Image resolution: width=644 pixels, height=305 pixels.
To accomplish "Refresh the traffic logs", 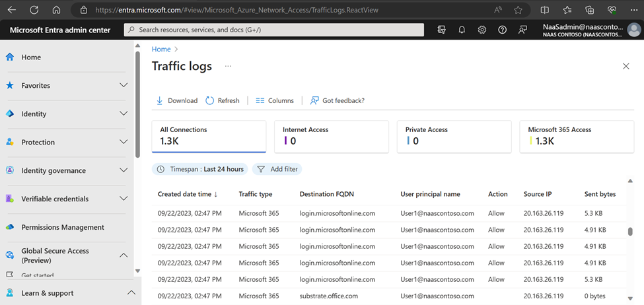I will coord(222,100).
